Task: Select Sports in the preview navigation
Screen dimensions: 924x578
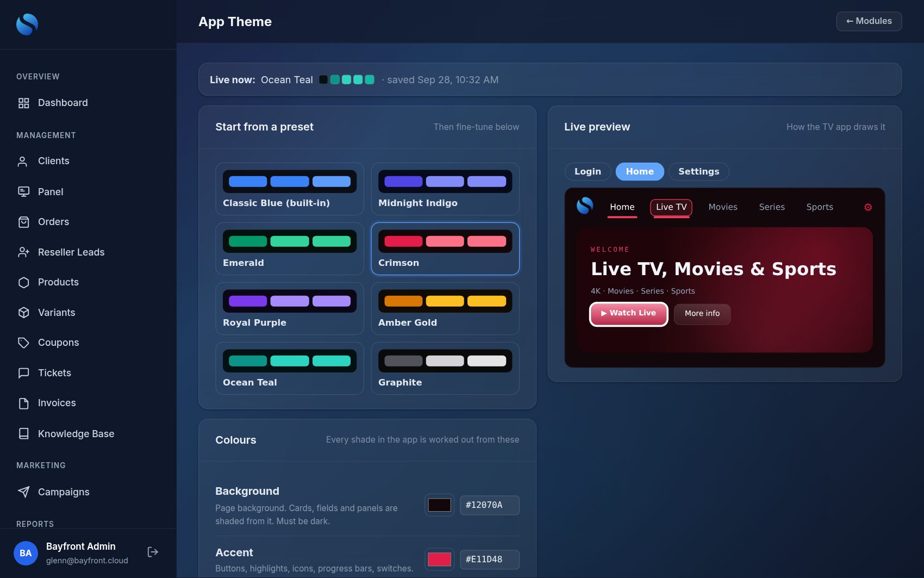Action: click(x=820, y=207)
